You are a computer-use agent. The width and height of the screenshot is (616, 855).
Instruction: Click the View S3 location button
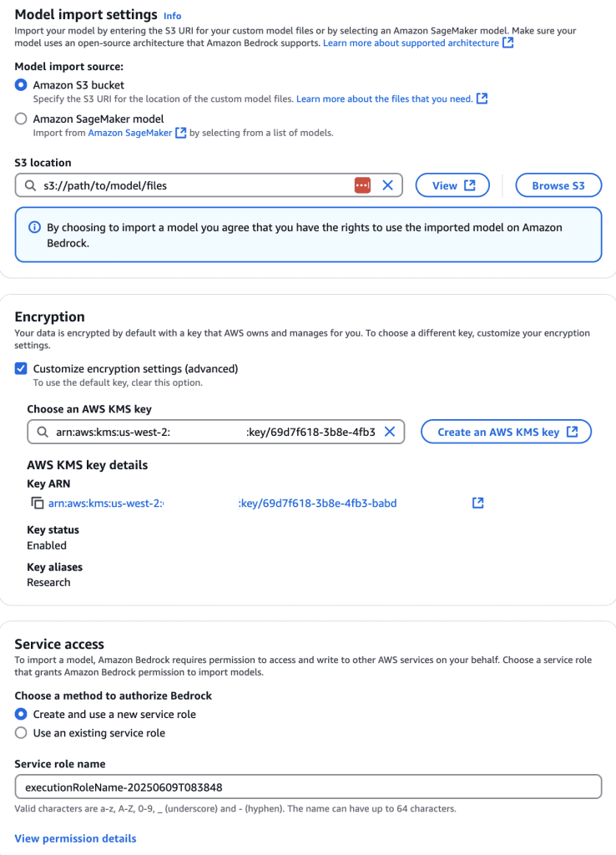coord(452,185)
